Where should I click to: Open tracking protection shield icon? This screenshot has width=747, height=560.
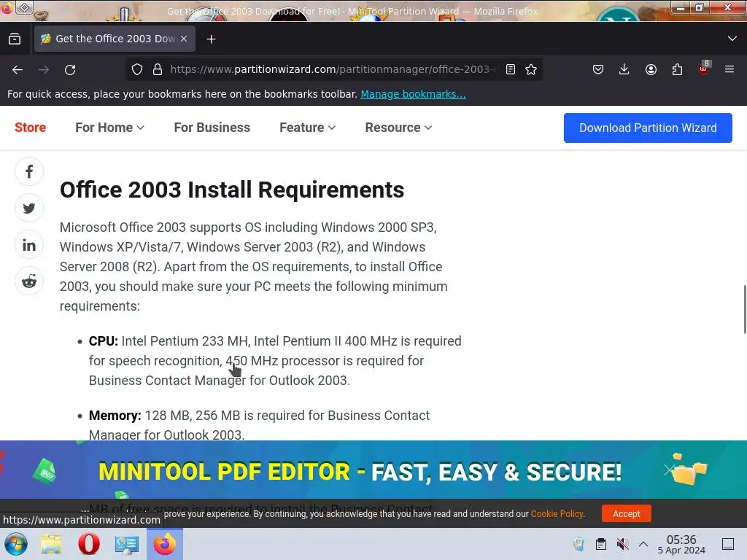point(137,69)
